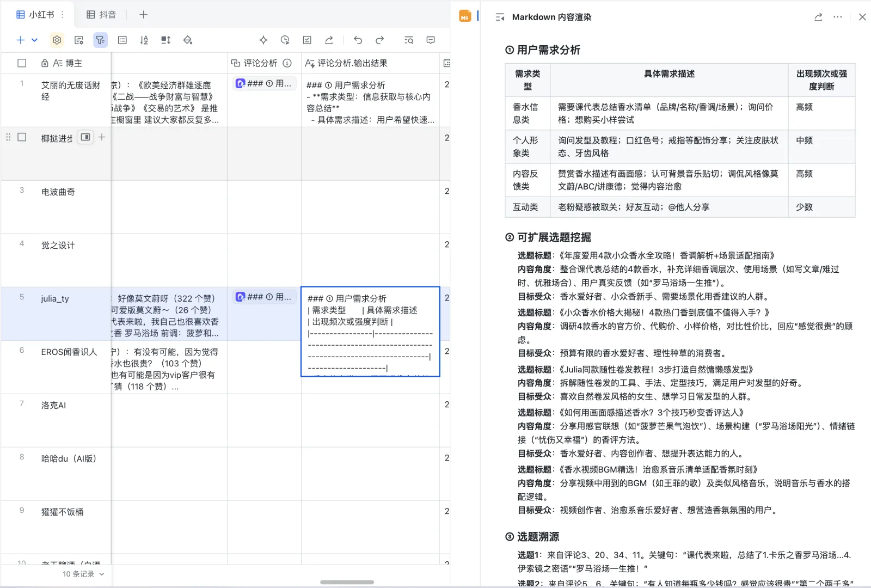The image size is (871, 588).
Task: Open the 小红书 tab options menu
Action: 63,14
